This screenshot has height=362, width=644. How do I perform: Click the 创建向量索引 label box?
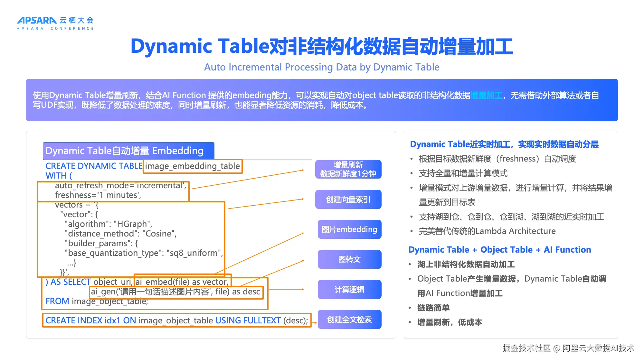pos(348,200)
